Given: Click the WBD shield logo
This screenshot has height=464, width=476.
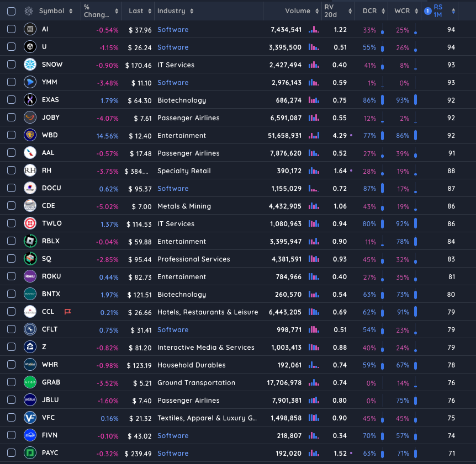Looking at the screenshot, I should pos(30,135).
